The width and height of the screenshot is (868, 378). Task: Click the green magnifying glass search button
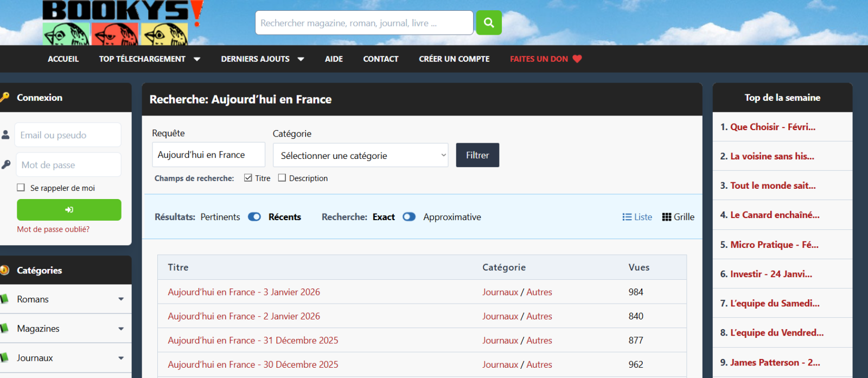pos(488,23)
